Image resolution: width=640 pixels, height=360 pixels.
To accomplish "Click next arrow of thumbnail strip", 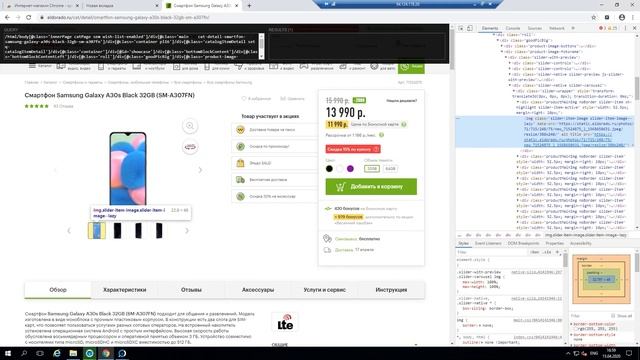I will pyautogui.click(x=187, y=231).
